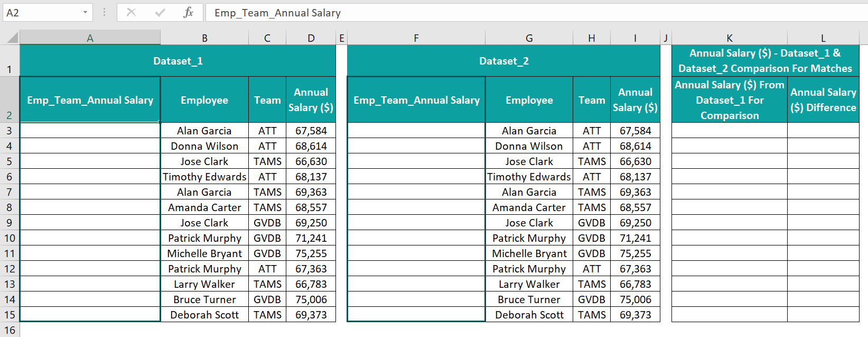The width and height of the screenshot is (868, 337).
Task: Select column G header
Action: click(x=529, y=38)
